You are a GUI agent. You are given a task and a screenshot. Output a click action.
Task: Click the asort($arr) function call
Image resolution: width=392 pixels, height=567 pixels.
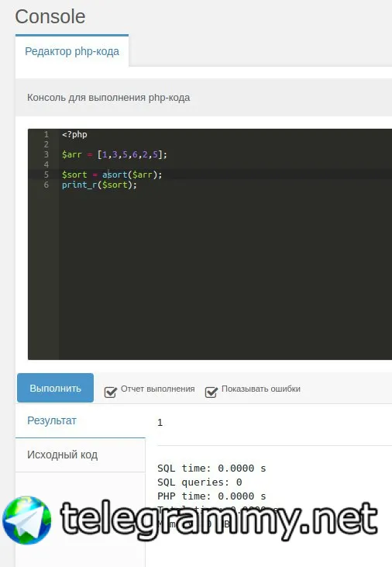[132, 175]
